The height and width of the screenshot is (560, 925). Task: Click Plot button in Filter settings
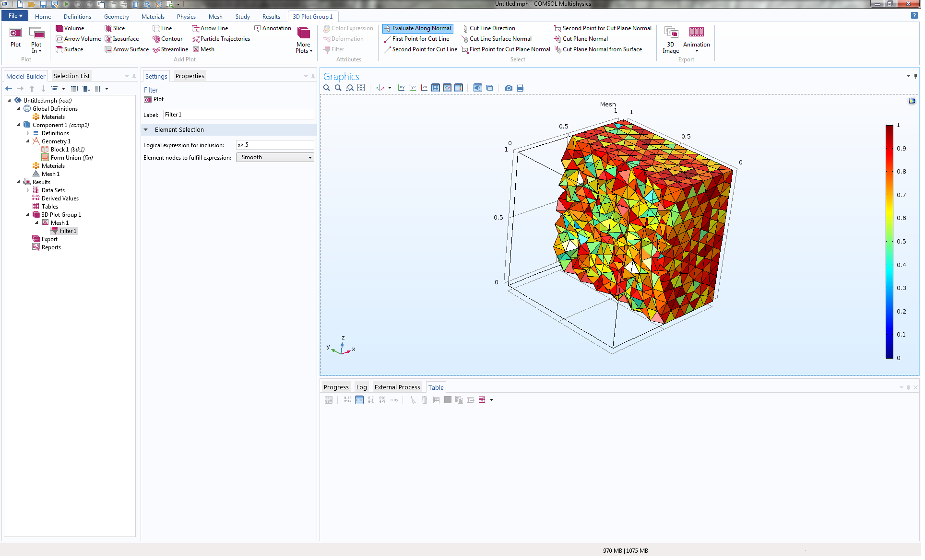(x=154, y=99)
